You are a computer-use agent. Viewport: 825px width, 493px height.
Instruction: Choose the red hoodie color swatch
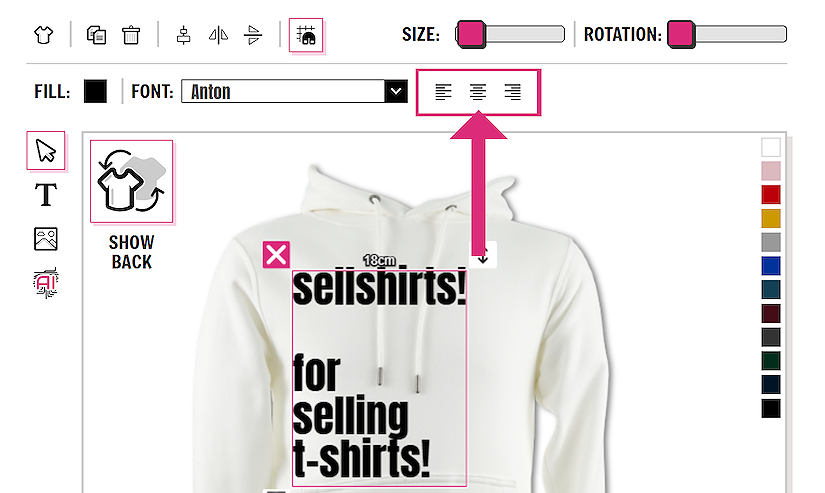tap(771, 194)
